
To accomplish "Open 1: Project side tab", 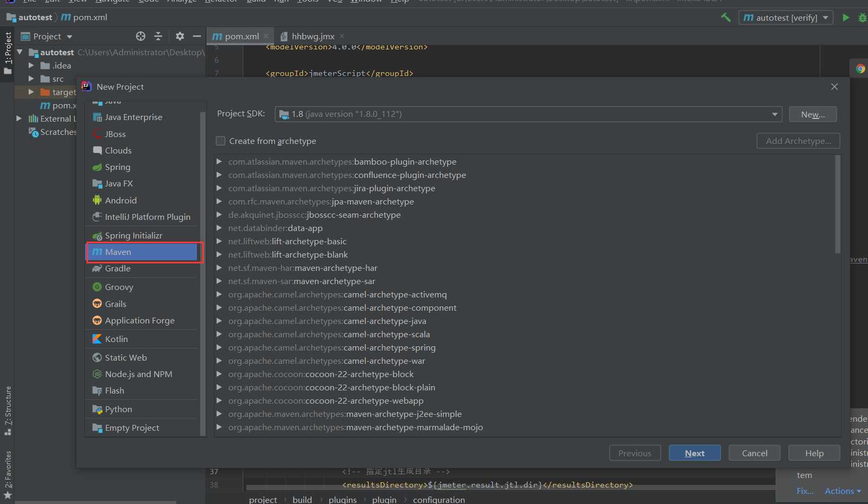I will tap(7, 53).
